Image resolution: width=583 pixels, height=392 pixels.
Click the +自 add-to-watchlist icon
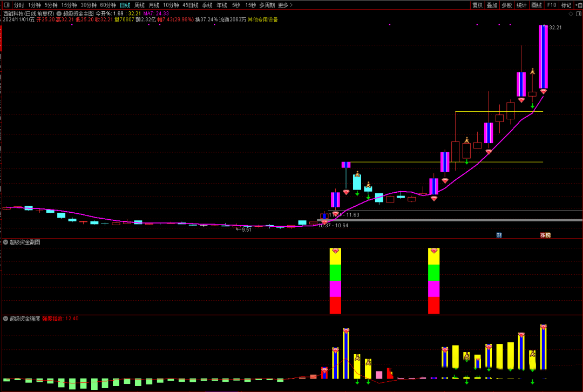pyautogui.click(x=579, y=5)
